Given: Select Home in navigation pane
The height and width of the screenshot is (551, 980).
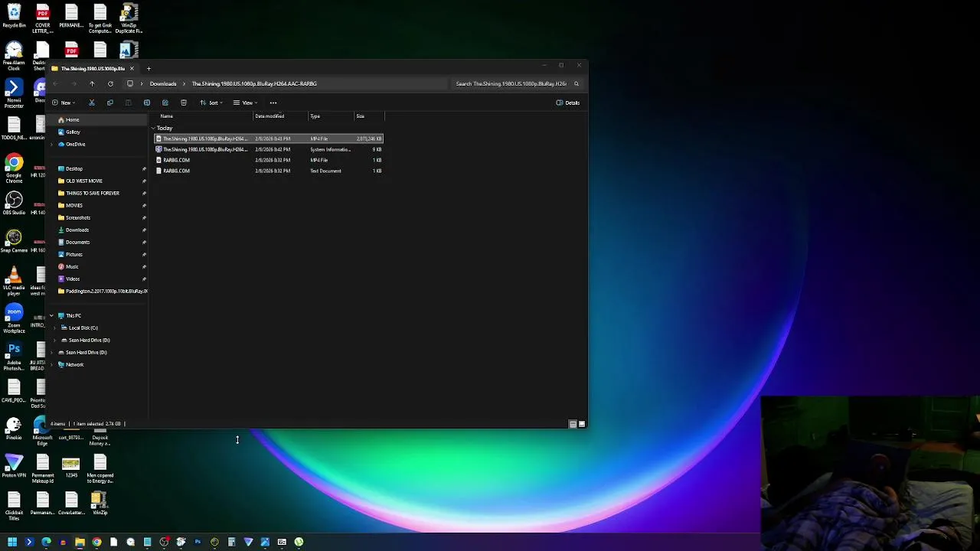Looking at the screenshot, I should point(98,120).
